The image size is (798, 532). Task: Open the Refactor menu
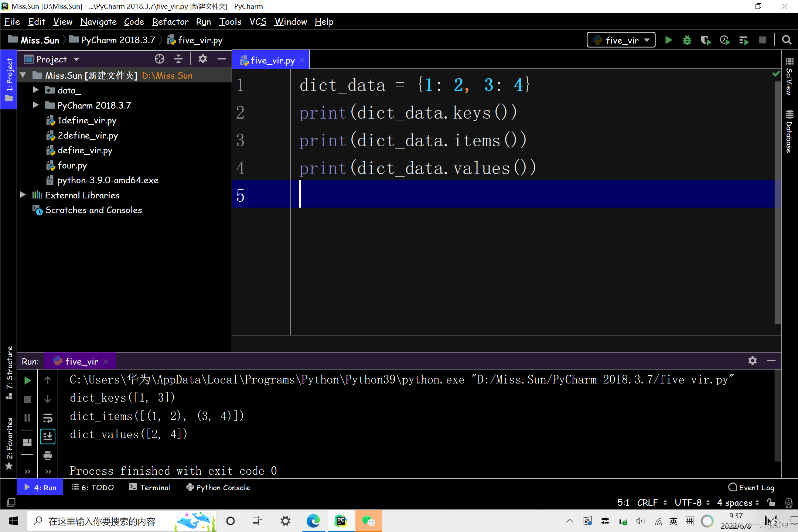coord(170,22)
